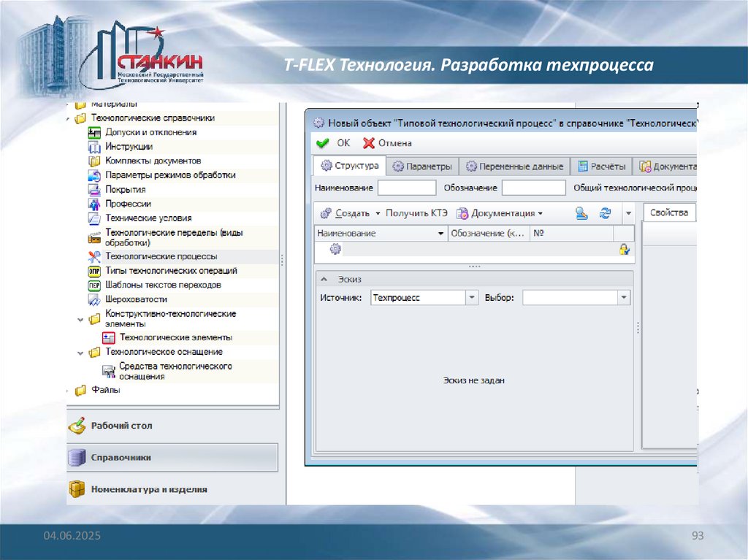Click the Технологические элементы icon
Image resolution: width=748 pixels, height=560 pixels.
coord(109,338)
